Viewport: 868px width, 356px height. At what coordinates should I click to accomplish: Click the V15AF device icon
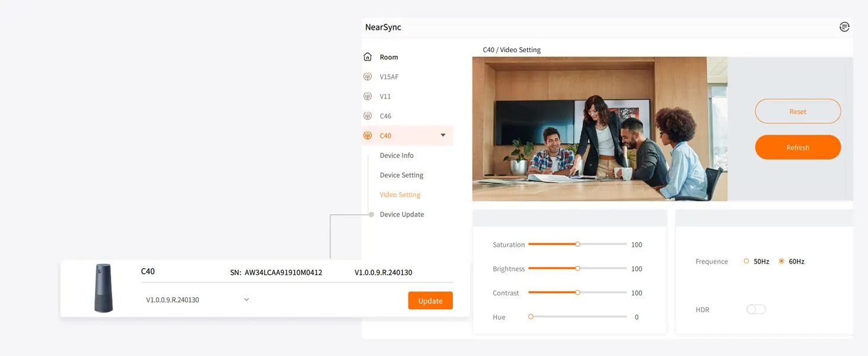pyautogui.click(x=368, y=77)
